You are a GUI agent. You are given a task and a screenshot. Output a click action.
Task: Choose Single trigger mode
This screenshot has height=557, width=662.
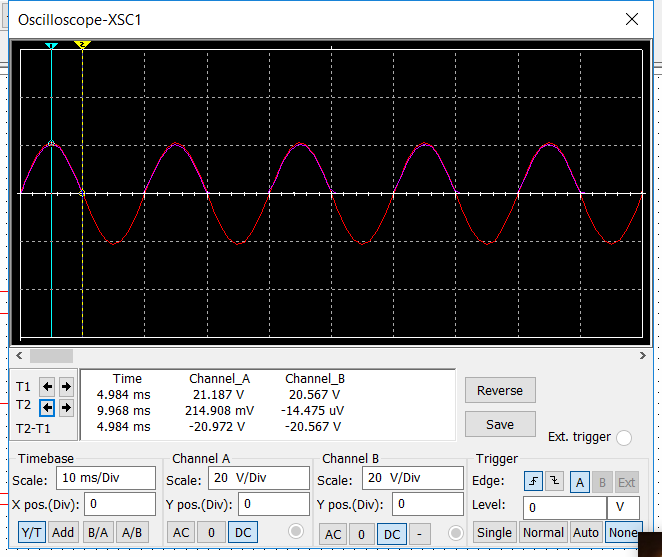tap(494, 532)
